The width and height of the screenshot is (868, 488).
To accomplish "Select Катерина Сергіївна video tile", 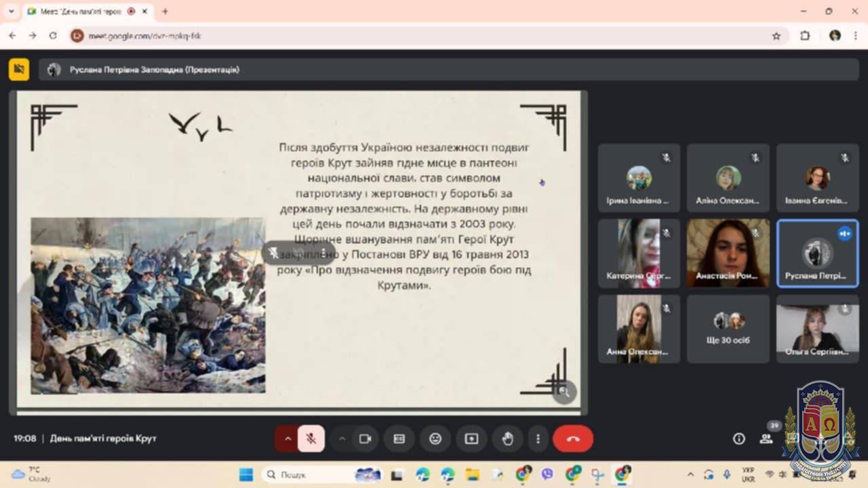I will (639, 253).
